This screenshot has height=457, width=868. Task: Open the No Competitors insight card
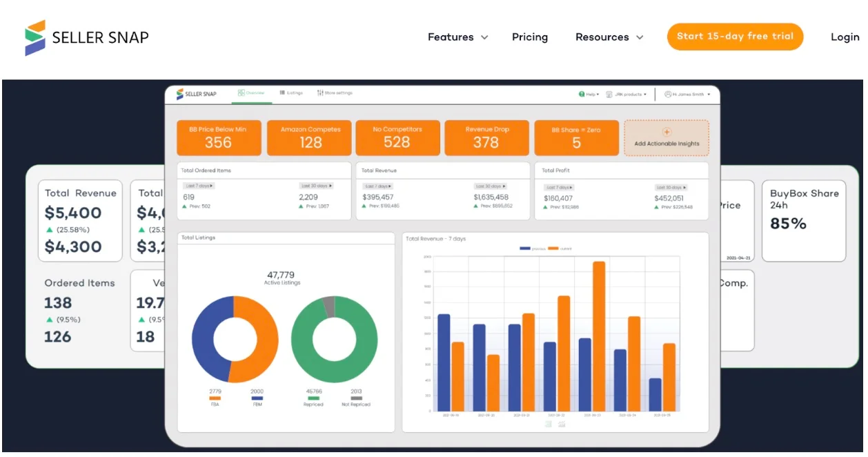397,138
